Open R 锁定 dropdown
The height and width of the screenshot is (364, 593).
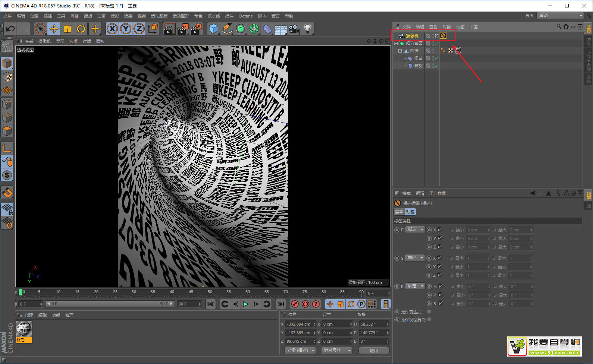tap(415, 286)
